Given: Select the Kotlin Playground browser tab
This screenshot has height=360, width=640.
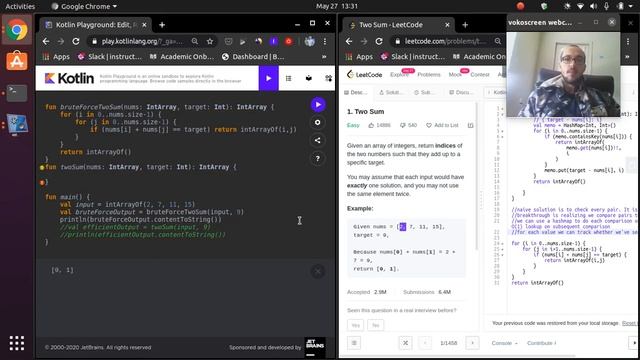Looking at the screenshot, I should (x=96, y=25).
